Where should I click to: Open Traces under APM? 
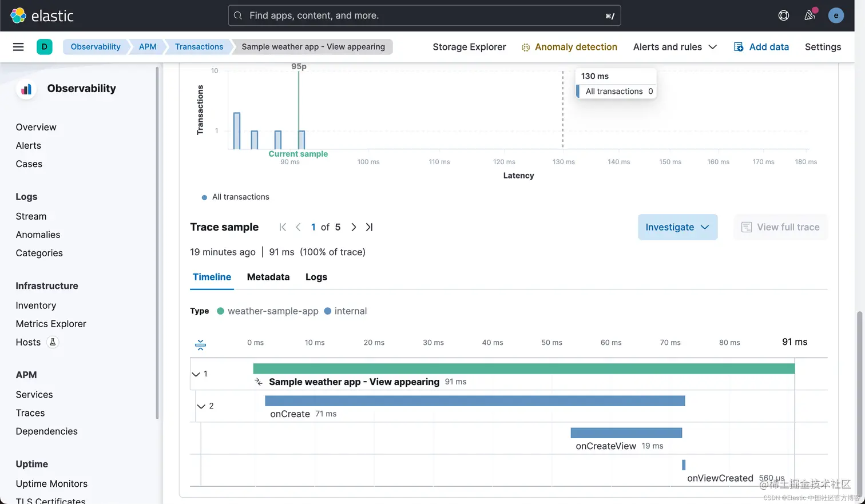[x=30, y=413]
